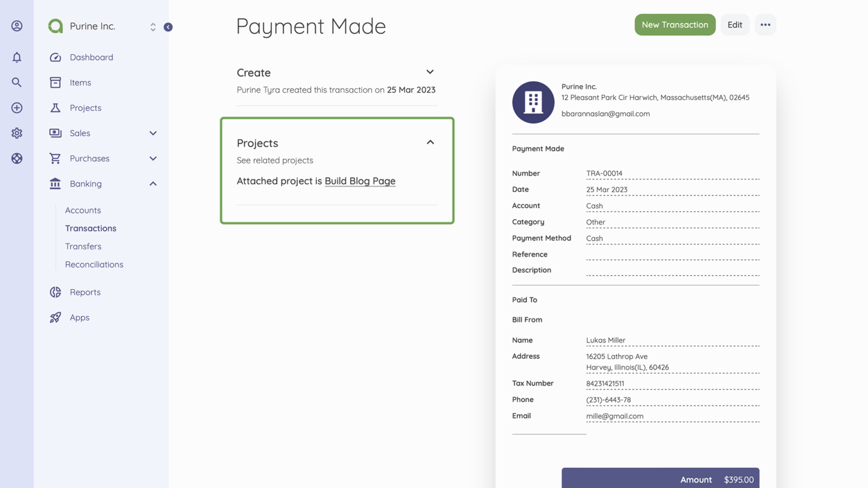Open the three-dot more options menu
Screen dimensions: 868x488
(x=765, y=24)
